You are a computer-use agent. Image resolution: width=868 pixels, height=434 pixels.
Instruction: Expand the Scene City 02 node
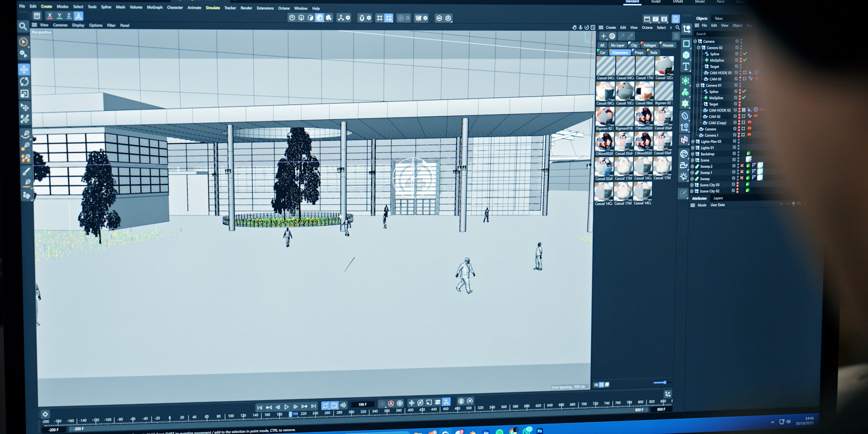[692, 191]
